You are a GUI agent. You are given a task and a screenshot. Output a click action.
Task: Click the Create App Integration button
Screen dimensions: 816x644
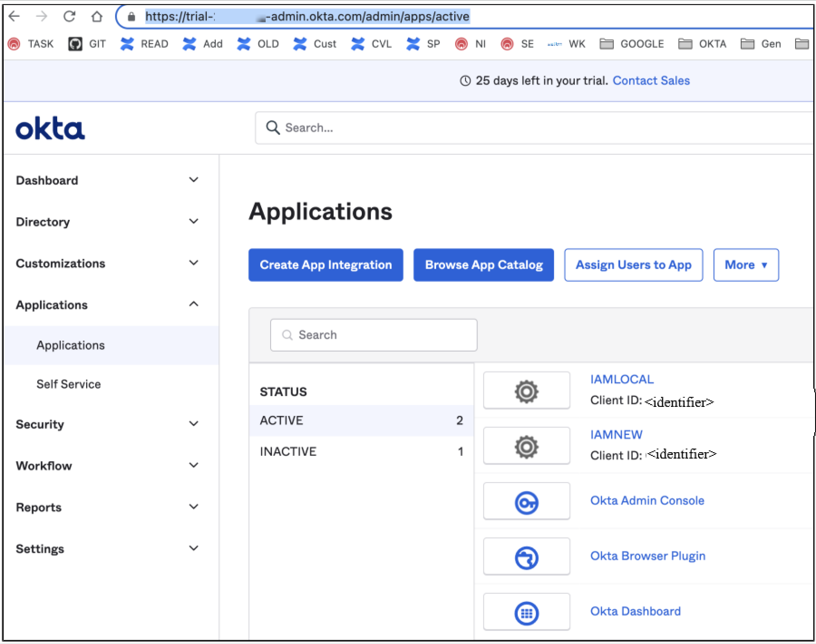[x=325, y=265]
